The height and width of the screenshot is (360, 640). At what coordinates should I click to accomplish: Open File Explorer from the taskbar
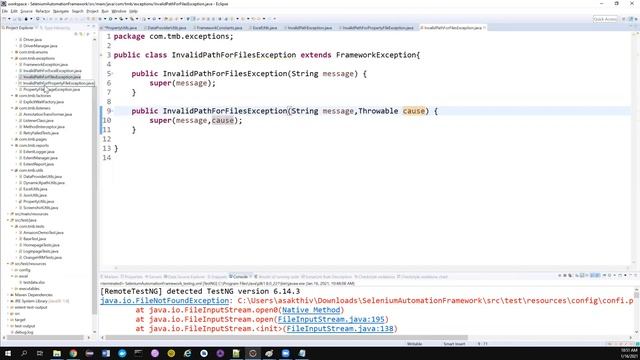[57, 353]
